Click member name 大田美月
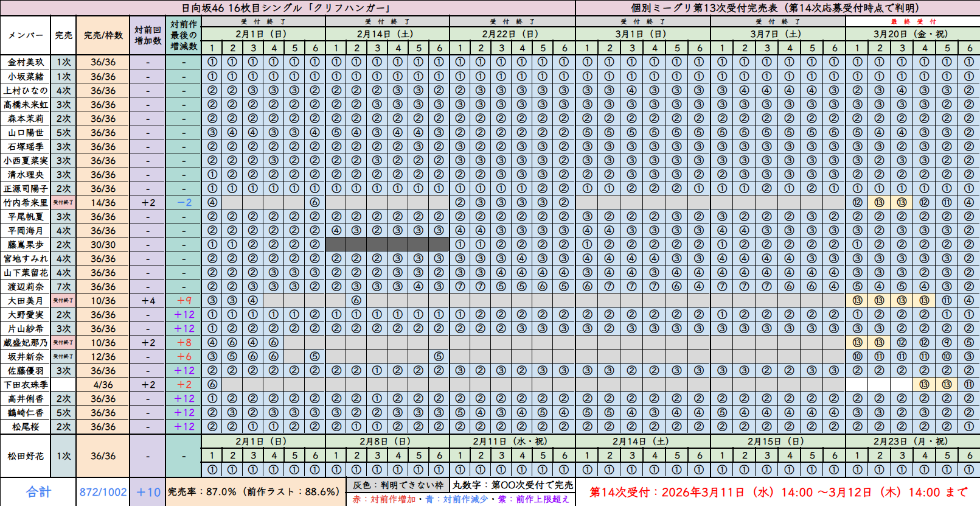Viewport: 980px width, 506px height. pos(26,301)
